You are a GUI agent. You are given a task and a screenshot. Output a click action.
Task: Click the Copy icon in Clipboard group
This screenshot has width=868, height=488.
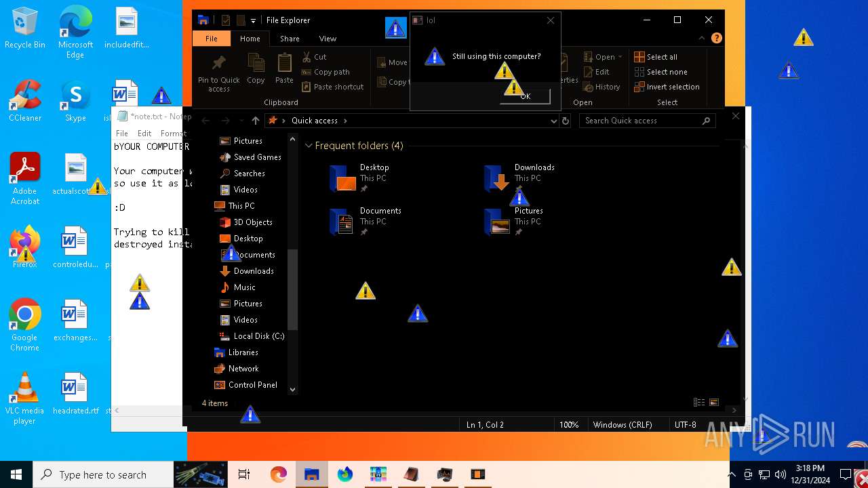point(256,68)
